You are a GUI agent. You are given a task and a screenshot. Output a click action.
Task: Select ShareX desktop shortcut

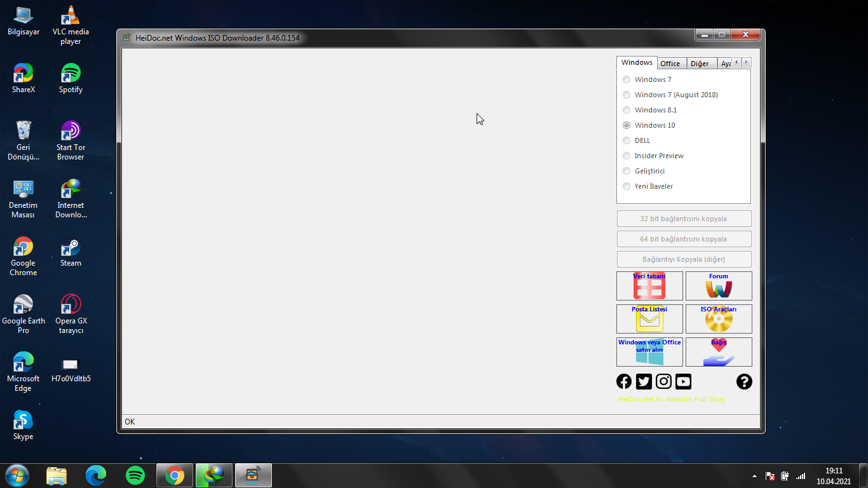24,79
